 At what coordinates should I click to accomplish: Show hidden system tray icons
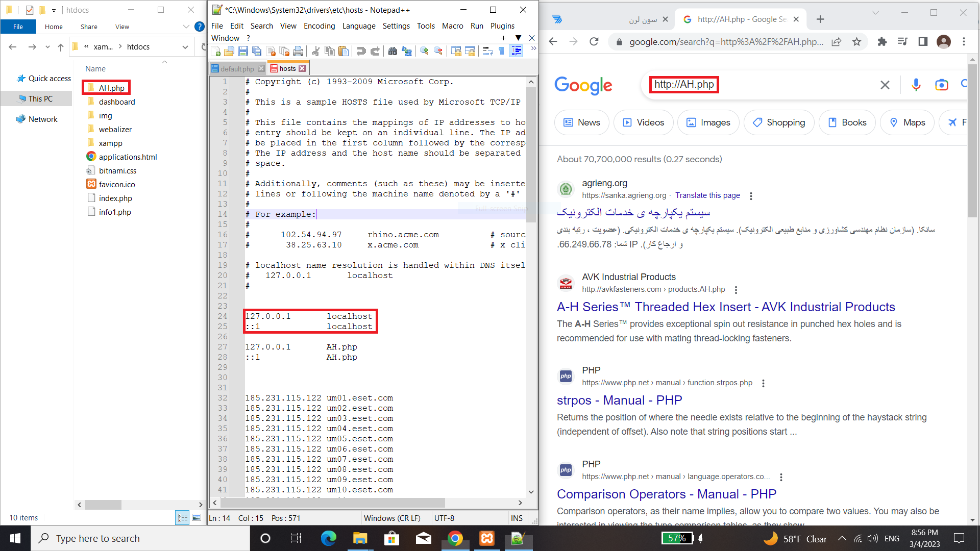click(842, 538)
